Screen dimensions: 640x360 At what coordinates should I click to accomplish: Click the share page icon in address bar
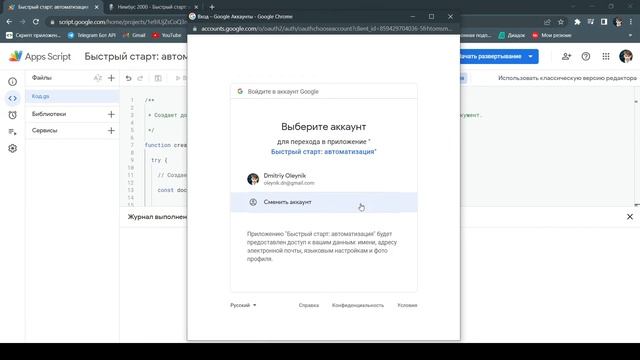tap(547, 22)
